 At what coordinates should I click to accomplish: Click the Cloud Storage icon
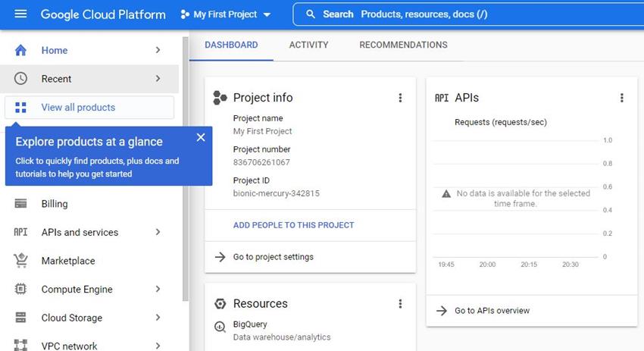20,318
